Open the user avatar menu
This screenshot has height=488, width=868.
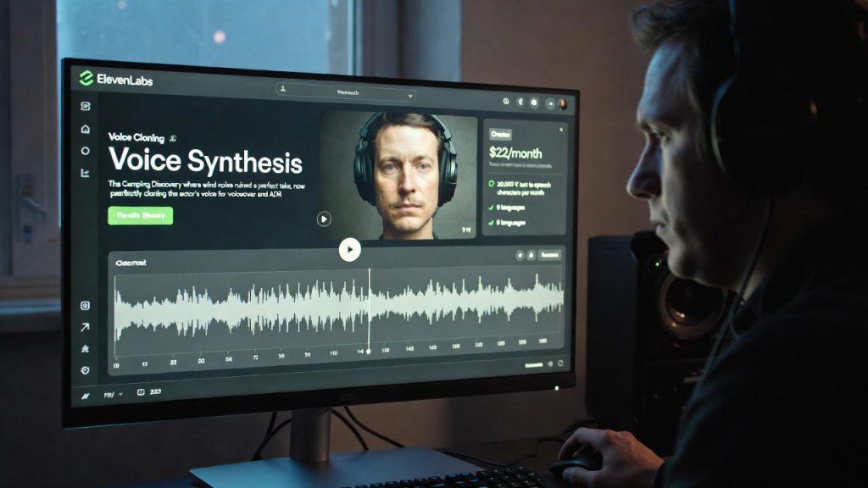[563, 104]
